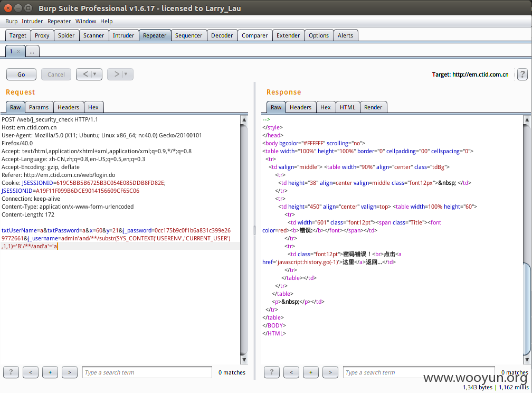Select the Repeater tool tab
The width and height of the screenshot is (532, 393).
point(155,35)
